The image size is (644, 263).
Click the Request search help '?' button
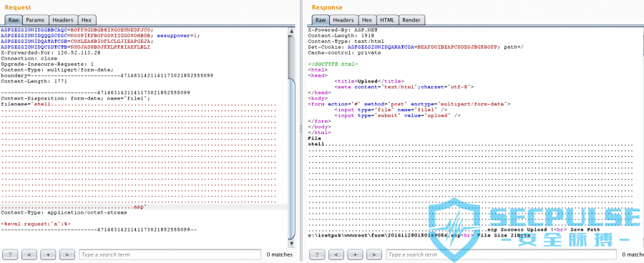click(10, 254)
